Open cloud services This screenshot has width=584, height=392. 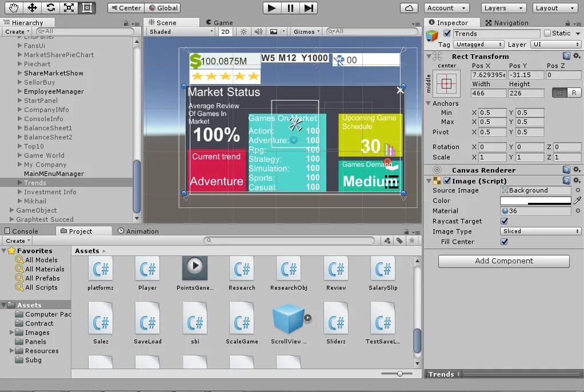[x=409, y=8]
